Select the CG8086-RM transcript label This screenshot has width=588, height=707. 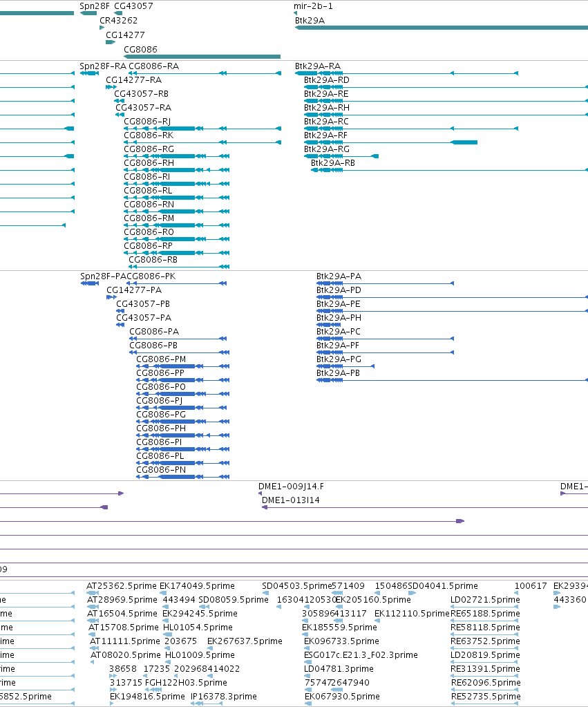(x=149, y=218)
